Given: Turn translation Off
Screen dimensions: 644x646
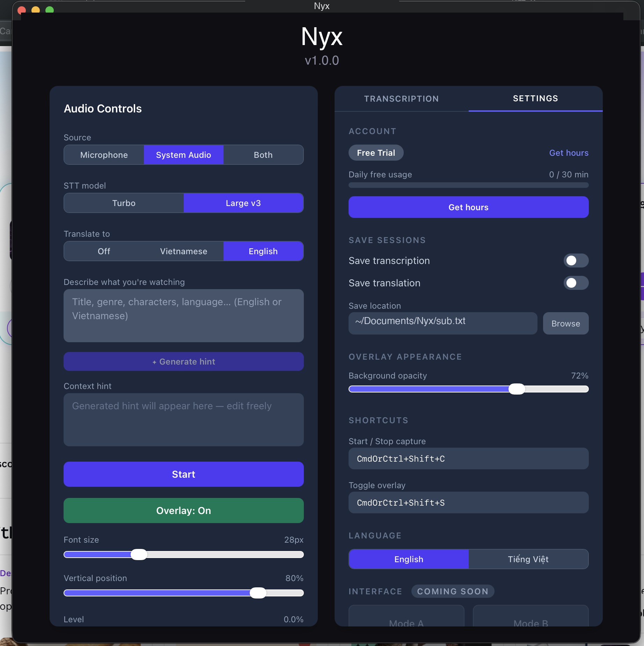Looking at the screenshot, I should 103,251.
